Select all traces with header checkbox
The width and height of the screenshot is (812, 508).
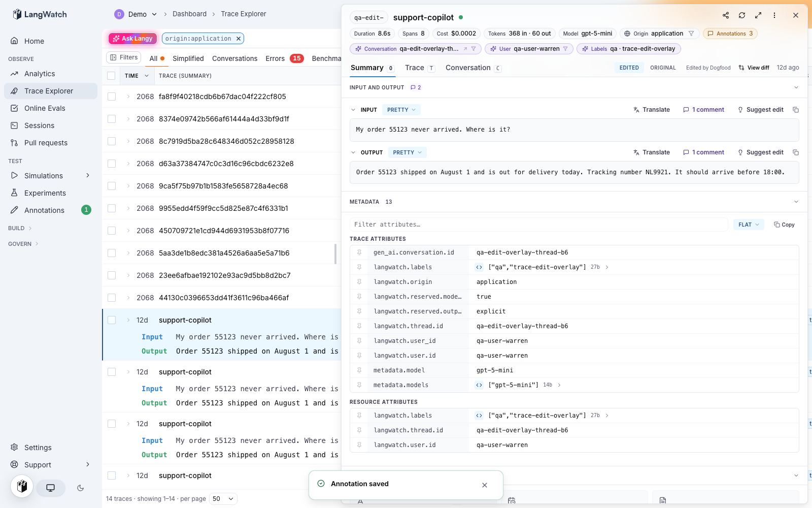111,76
